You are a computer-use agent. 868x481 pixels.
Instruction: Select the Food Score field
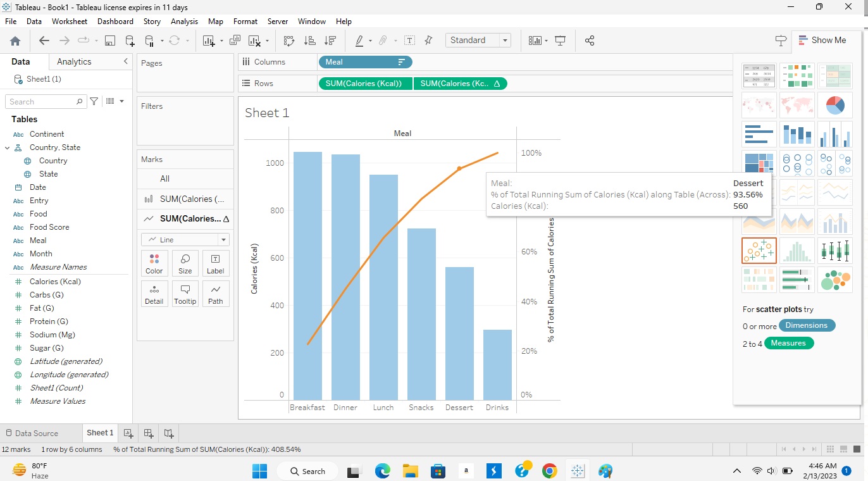point(49,227)
